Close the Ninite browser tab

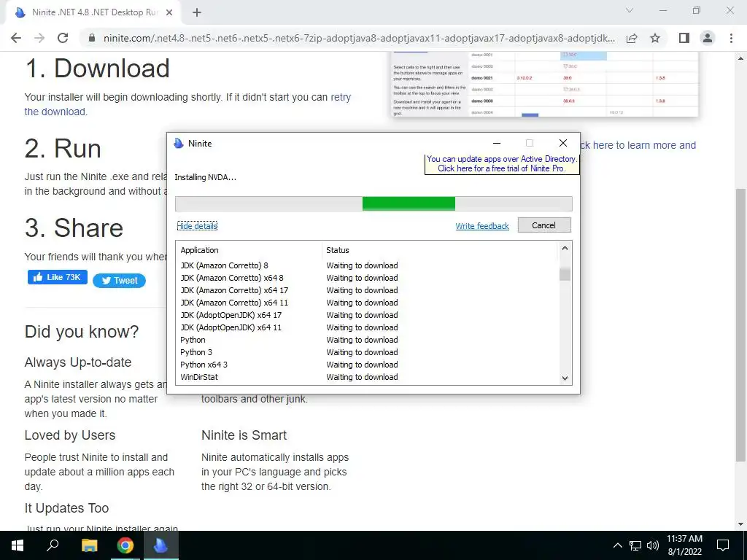pos(169,13)
